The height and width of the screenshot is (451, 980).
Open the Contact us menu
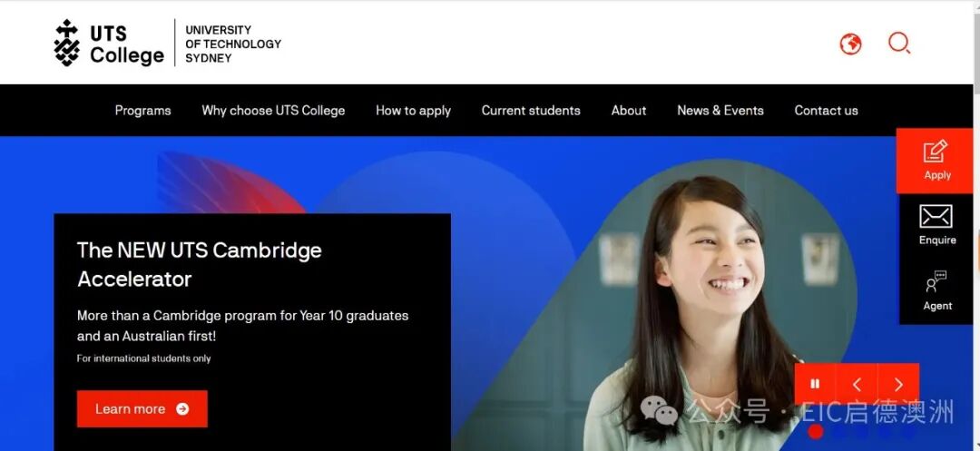pyautogui.click(x=826, y=111)
